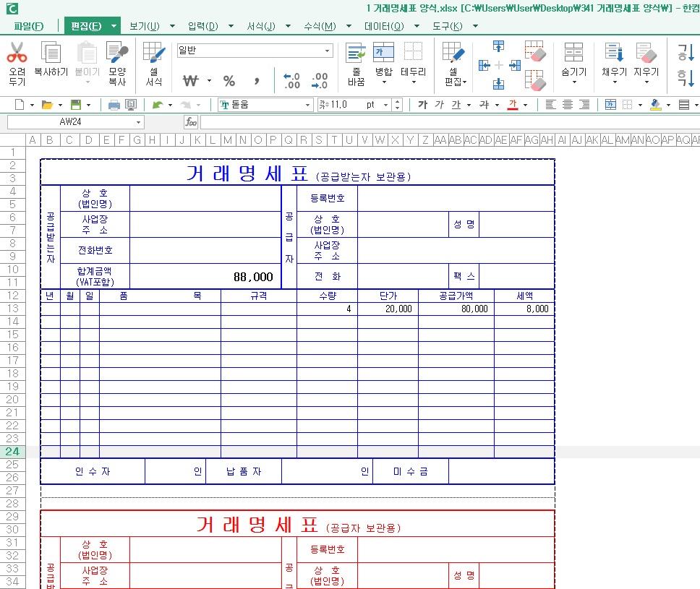Image resolution: width=700 pixels, height=589 pixels.
Task: Click the Clear (지우기) icon
Action: (x=646, y=52)
